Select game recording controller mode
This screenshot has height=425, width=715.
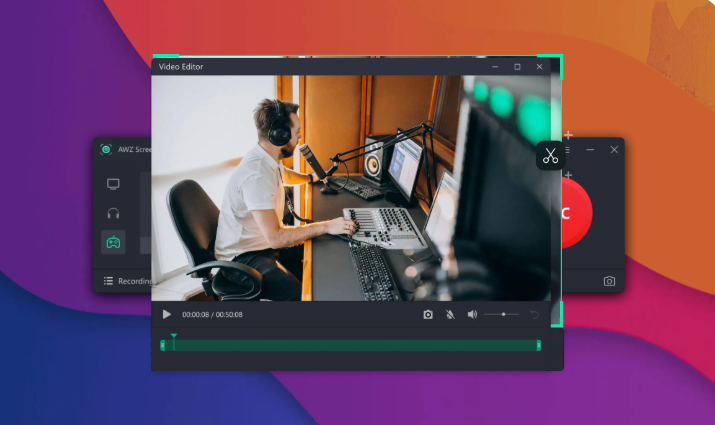pos(113,242)
